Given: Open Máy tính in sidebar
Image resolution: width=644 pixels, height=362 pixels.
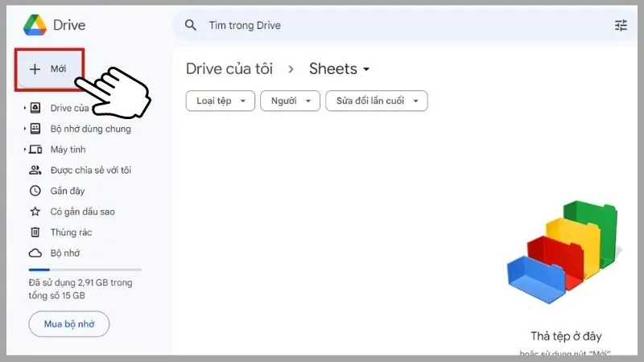Looking at the screenshot, I should (x=68, y=150).
